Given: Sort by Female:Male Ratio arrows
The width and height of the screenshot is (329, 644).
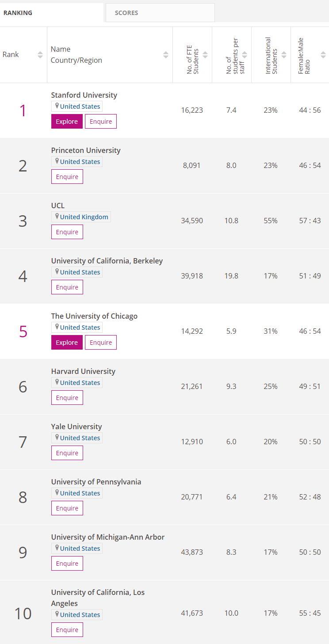Looking at the screenshot, I should (x=323, y=55).
